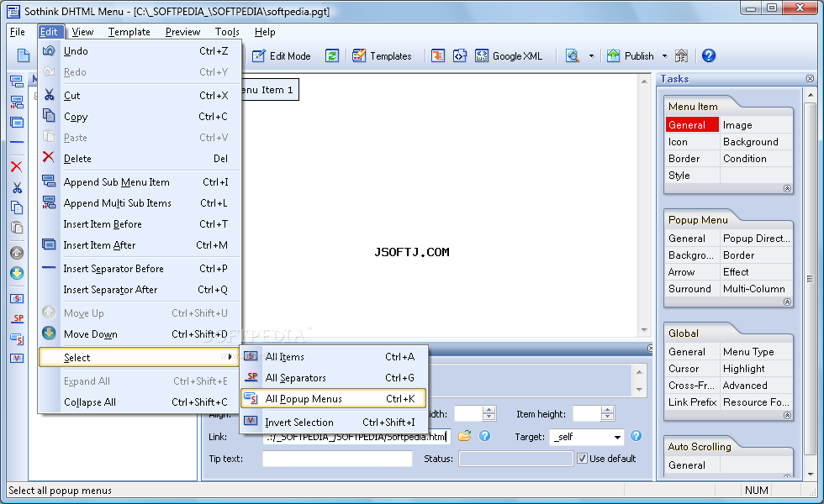The image size is (824, 504).
Task: Click the Insert Separator sidebar line icon
Action: coord(17,142)
